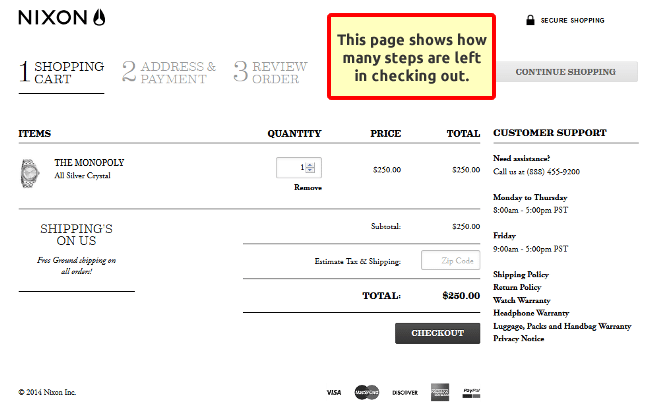Click the Subtotal $250.00 amount

pos(466,227)
